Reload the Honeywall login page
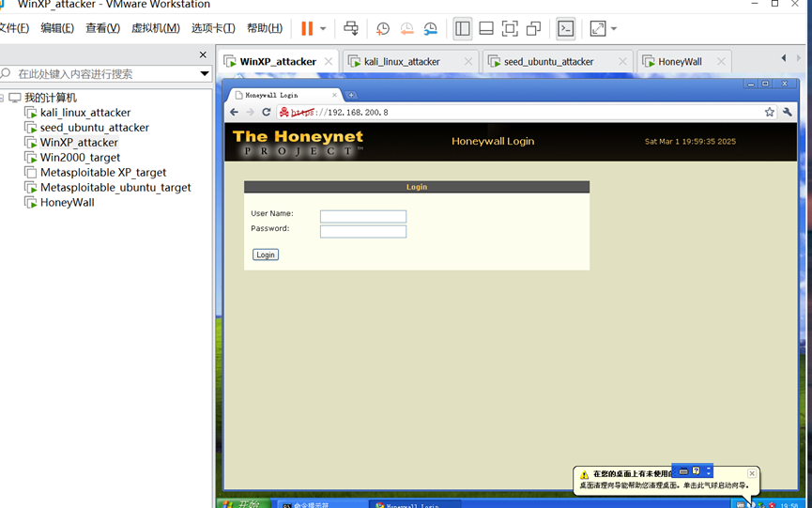This screenshot has width=812, height=508. coord(267,112)
